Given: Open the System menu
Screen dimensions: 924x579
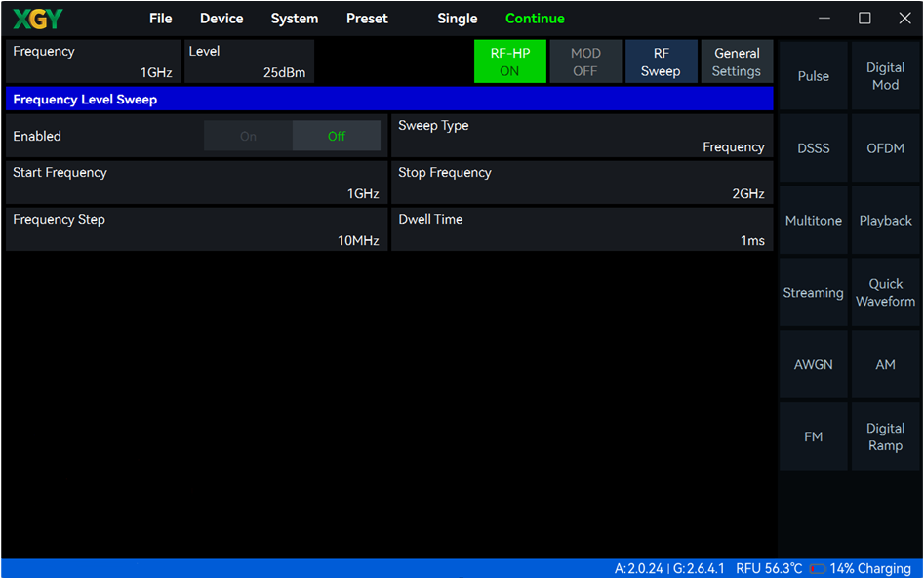Looking at the screenshot, I should [295, 19].
